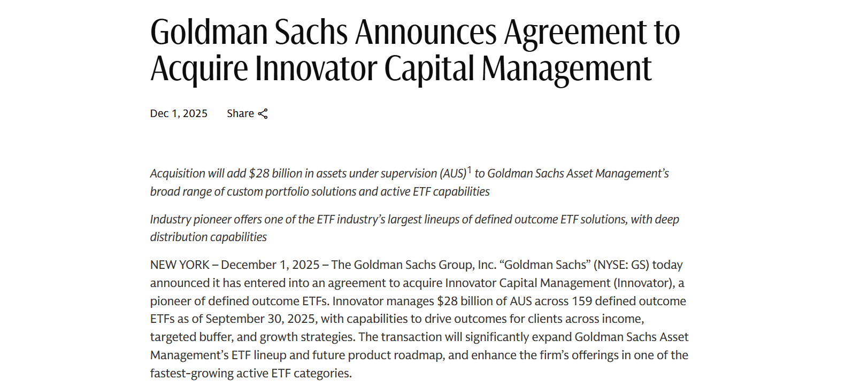Click the Dec 1, 2025 publication date

coord(179,114)
